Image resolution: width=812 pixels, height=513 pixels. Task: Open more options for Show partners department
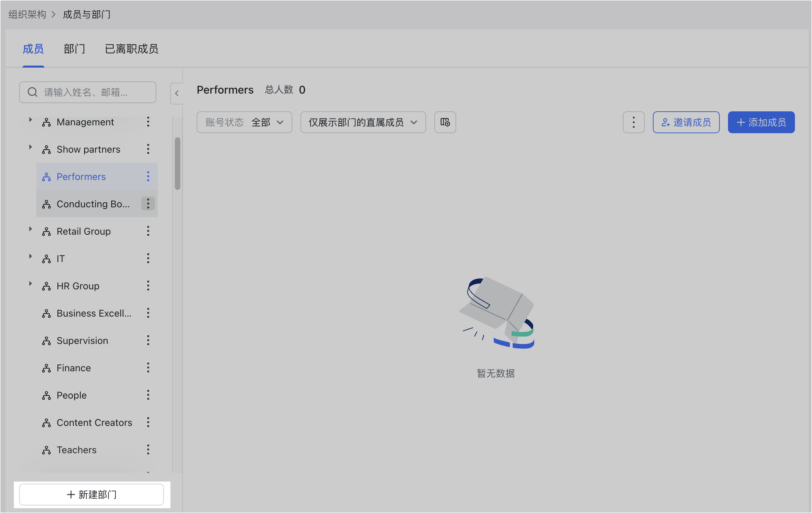148,149
